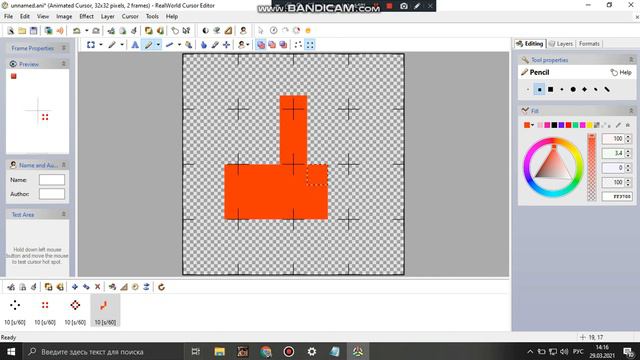640x360 pixels.
Task: Switch to the Layers tab
Action: 561,44
